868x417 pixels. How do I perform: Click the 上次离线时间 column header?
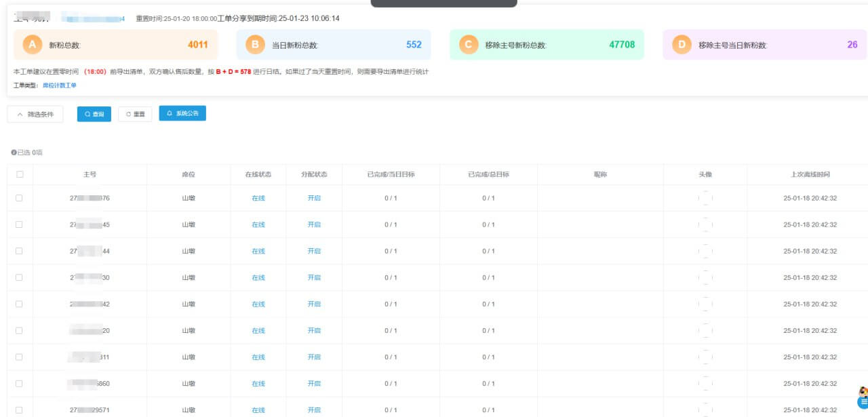point(810,174)
